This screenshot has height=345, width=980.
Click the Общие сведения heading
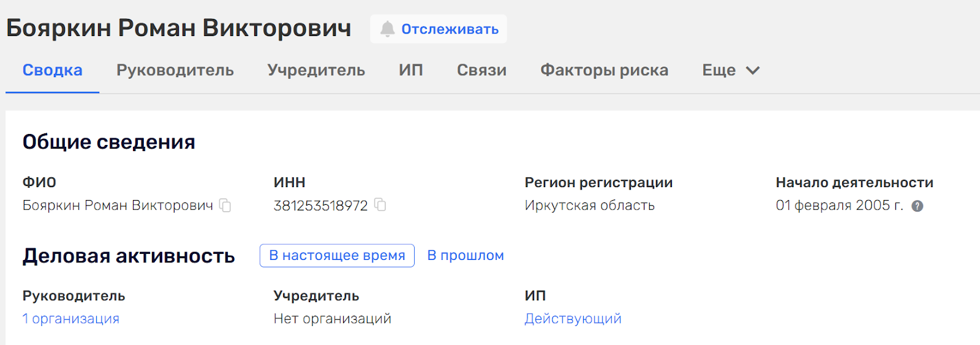[109, 142]
